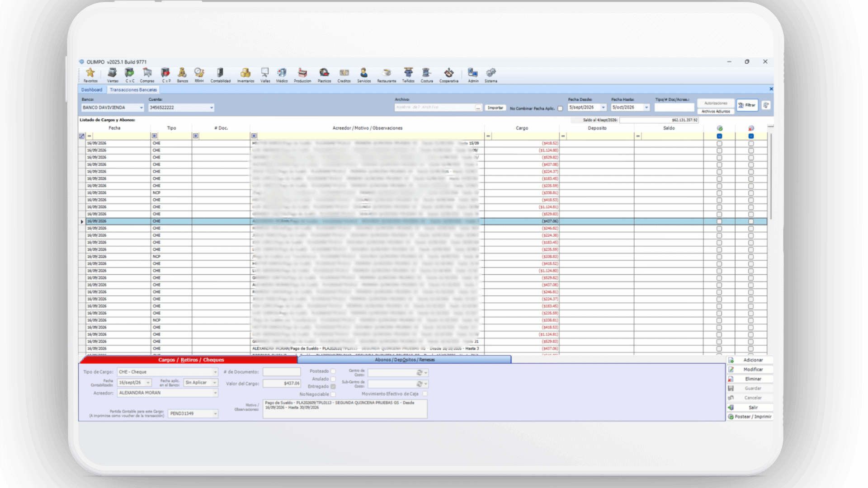868x488 pixels.
Task: Toggle the No Negociable checkbox
Action: click(x=333, y=394)
